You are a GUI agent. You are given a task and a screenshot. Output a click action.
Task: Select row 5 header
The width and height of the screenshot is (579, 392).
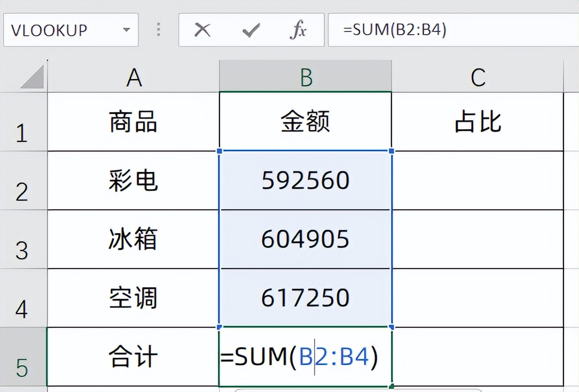coord(22,357)
